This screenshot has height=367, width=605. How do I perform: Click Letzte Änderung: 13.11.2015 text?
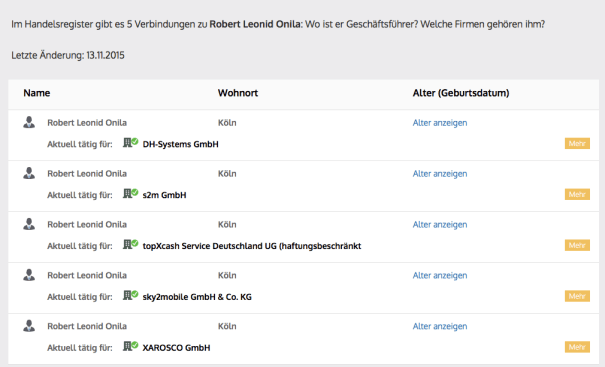68,56
